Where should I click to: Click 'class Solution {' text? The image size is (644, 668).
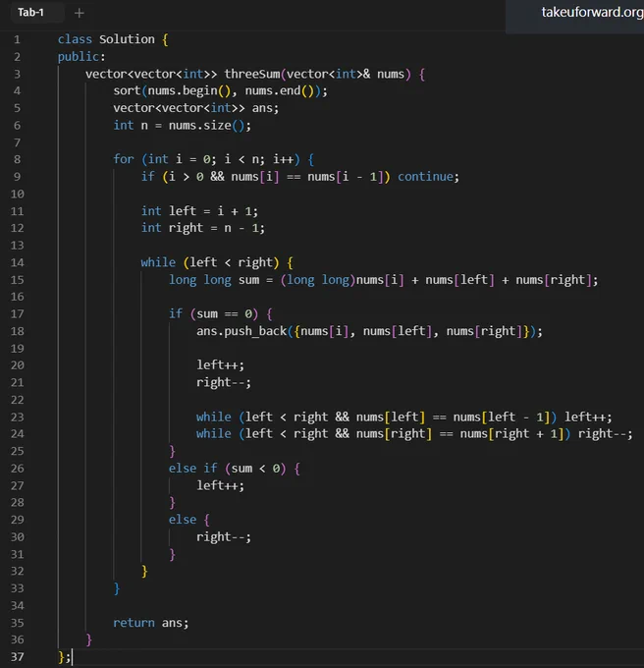coord(113,39)
